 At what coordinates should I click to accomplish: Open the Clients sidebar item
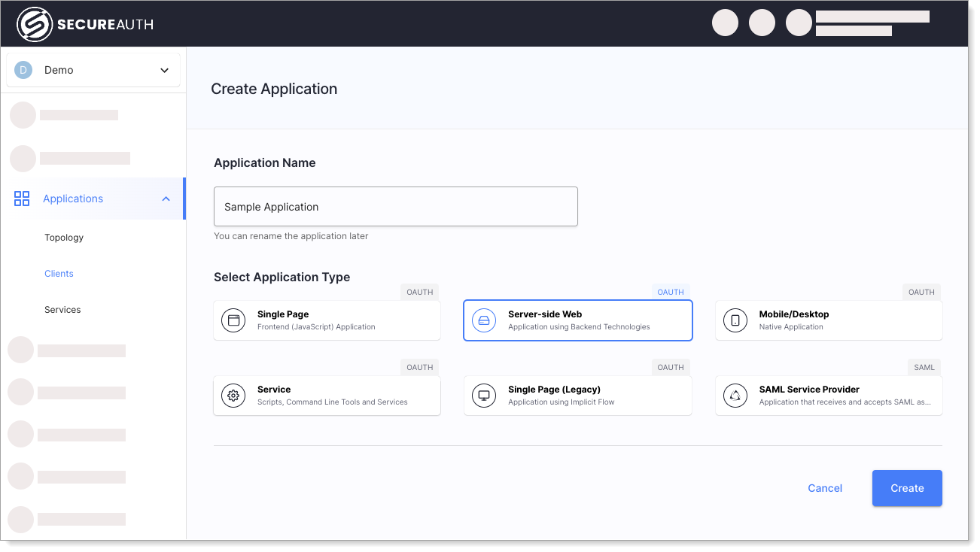tap(59, 274)
